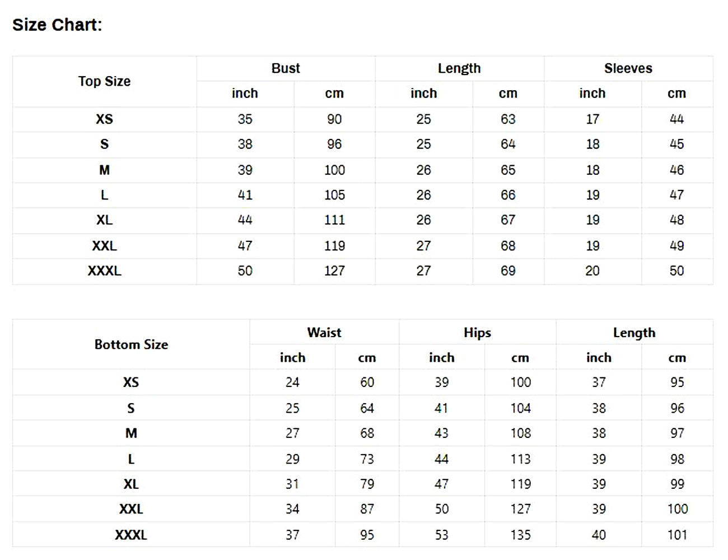728x560 pixels.
Task: Click waist value 24 inch for XS
Action: pyautogui.click(x=292, y=382)
